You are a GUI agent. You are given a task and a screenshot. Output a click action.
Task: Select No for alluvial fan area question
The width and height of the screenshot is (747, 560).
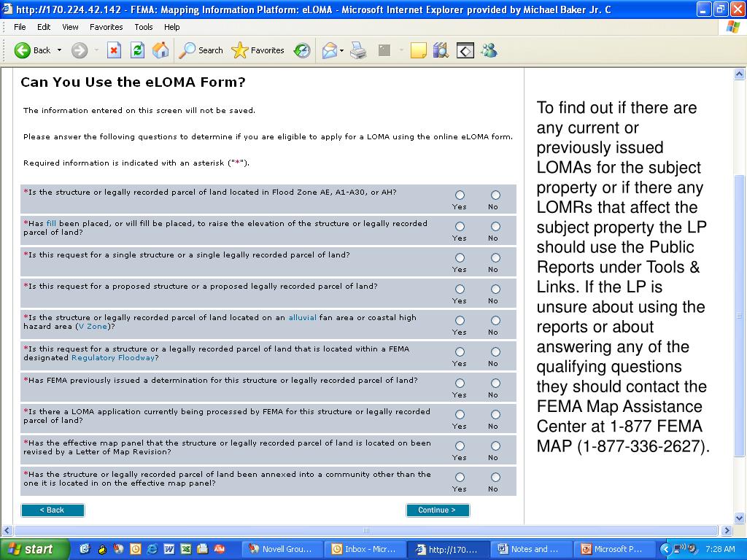(x=495, y=321)
